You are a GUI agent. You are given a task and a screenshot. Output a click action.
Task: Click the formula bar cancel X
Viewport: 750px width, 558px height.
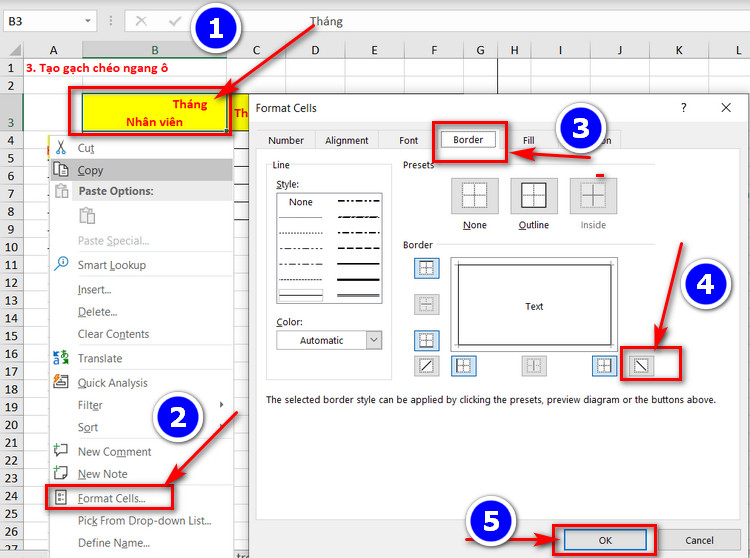tap(141, 21)
